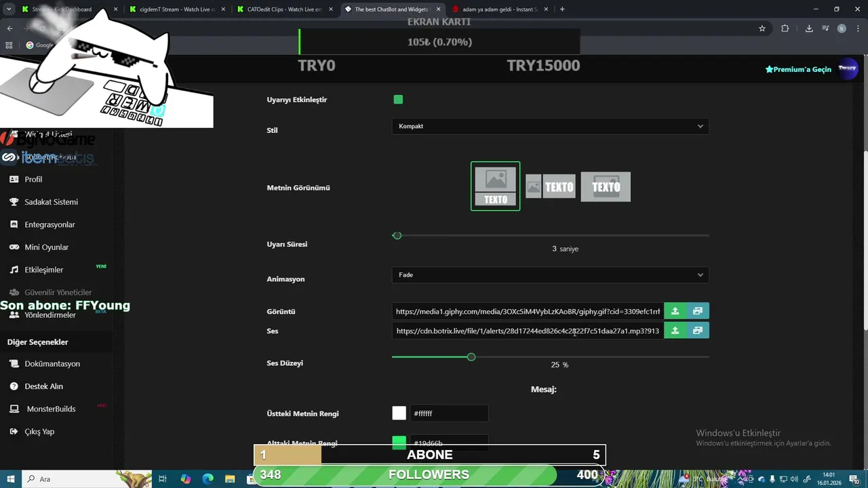Adjust Ses Düzeyi slider handle
This screenshot has width=868, height=488.
[471, 357]
